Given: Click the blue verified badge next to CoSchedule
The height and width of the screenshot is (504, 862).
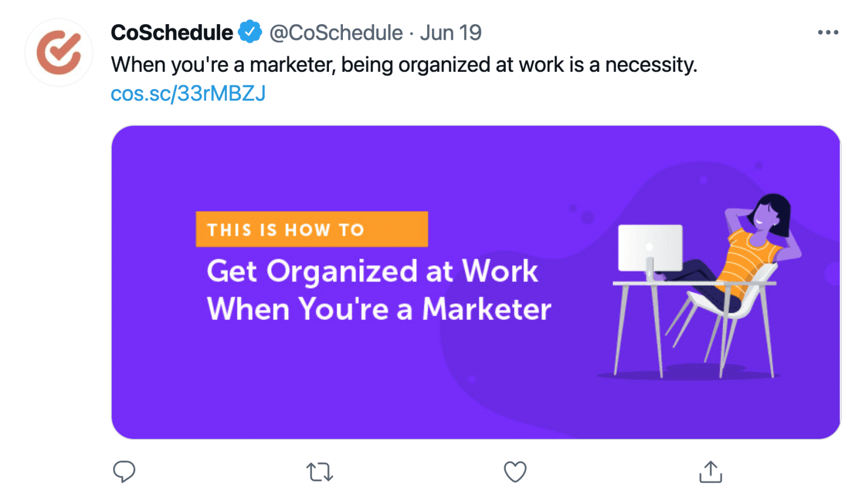Looking at the screenshot, I should pos(249,32).
